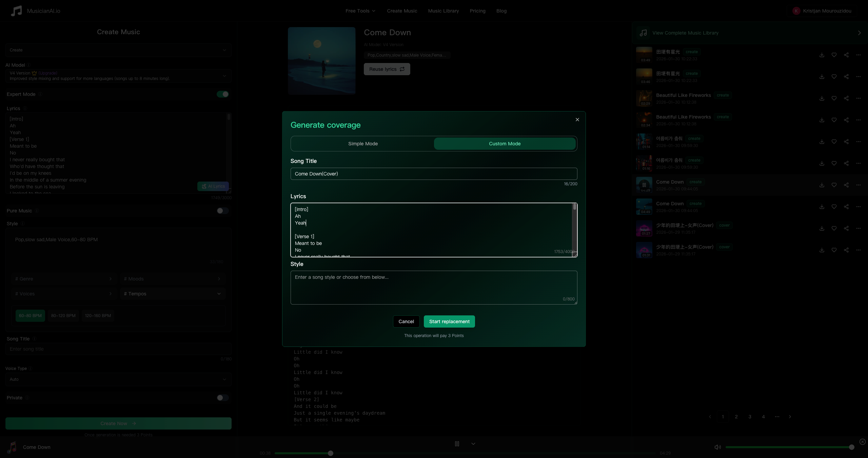Image resolution: width=868 pixels, height=458 pixels.
Task: Click the AI Lyrics button
Action: click(x=213, y=186)
